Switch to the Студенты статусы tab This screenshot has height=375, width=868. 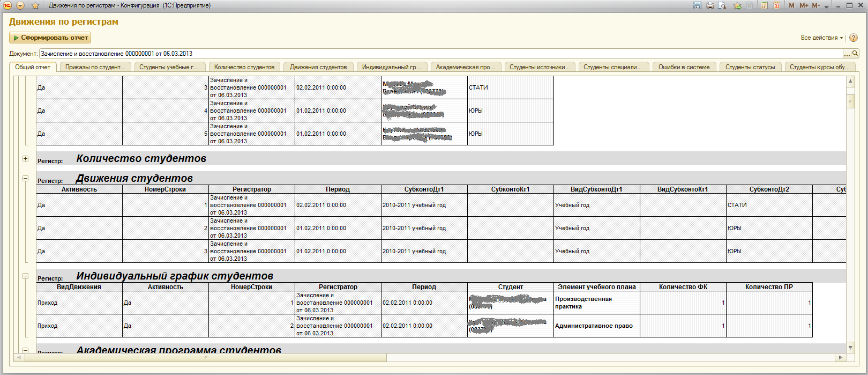click(750, 67)
